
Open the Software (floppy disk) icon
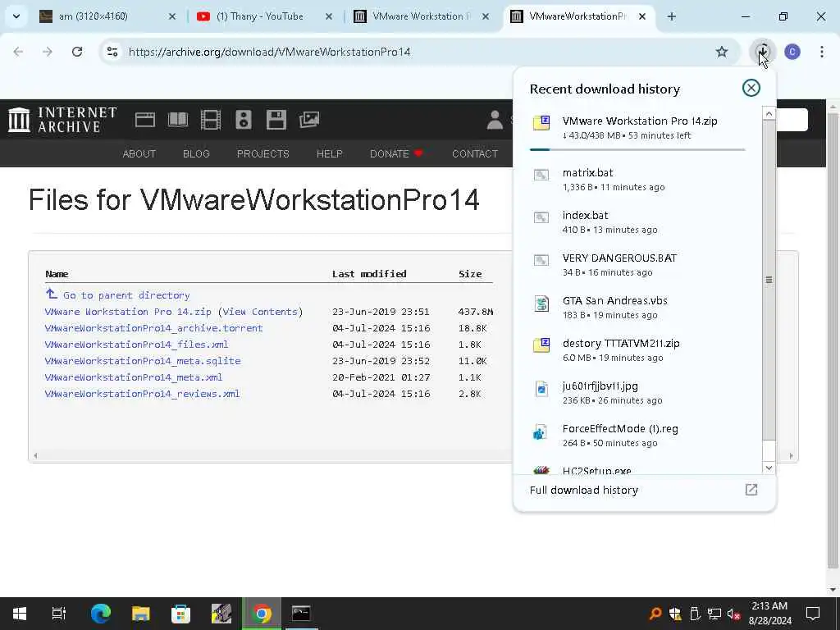[x=276, y=120]
